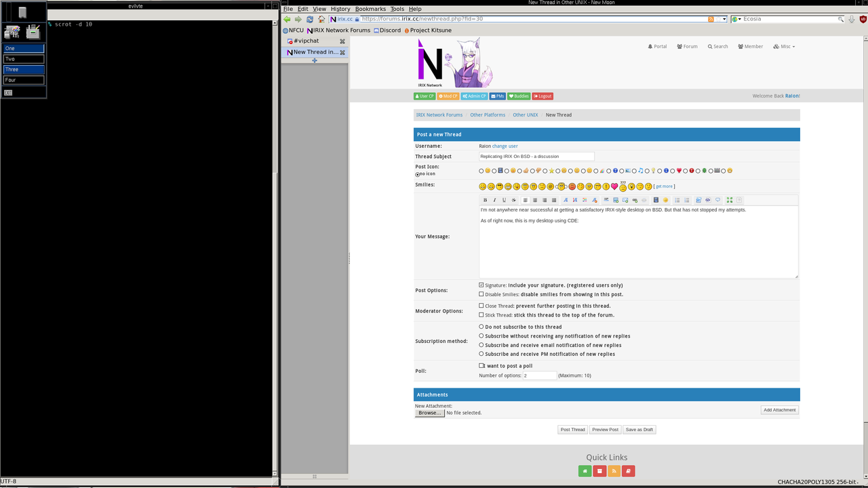Insert image via editor toolbar
This screenshot has height=488, width=868.
click(616, 200)
